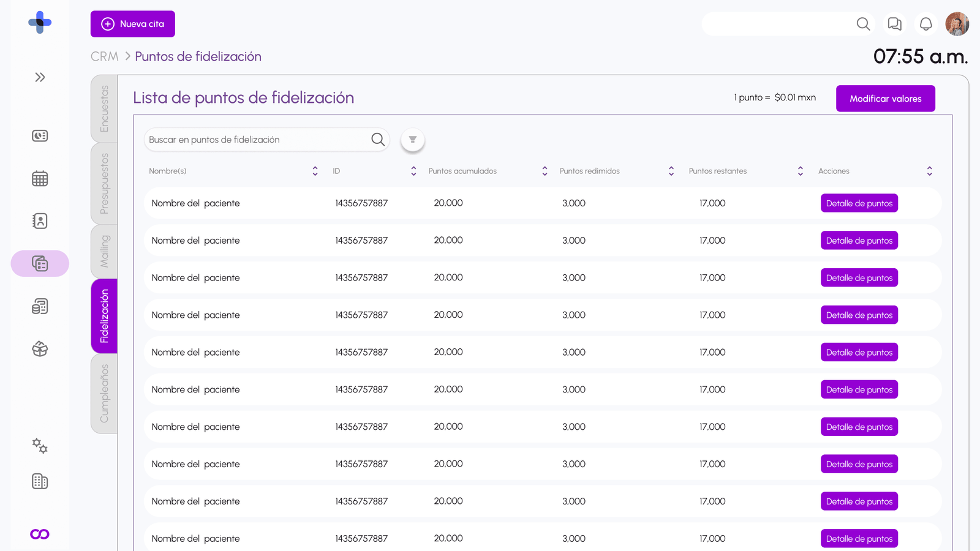Screen dimensions: 980x551
Task: Expand the sidebar with double chevron
Action: (x=40, y=77)
